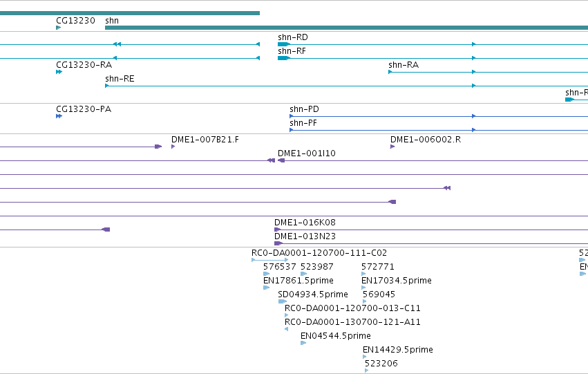Select the CG13230-PA protein arrow

pyautogui.click(x=59, y=116)
